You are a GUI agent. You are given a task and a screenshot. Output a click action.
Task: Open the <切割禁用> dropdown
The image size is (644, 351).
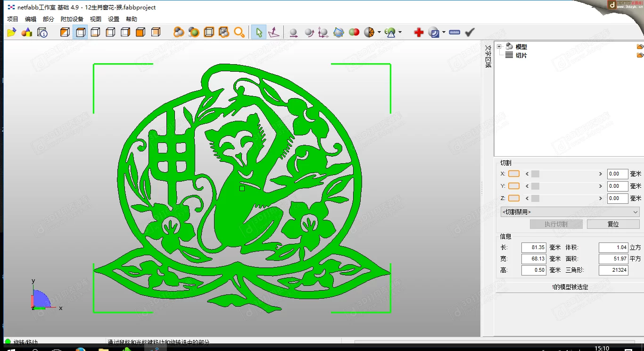(570, 212)
